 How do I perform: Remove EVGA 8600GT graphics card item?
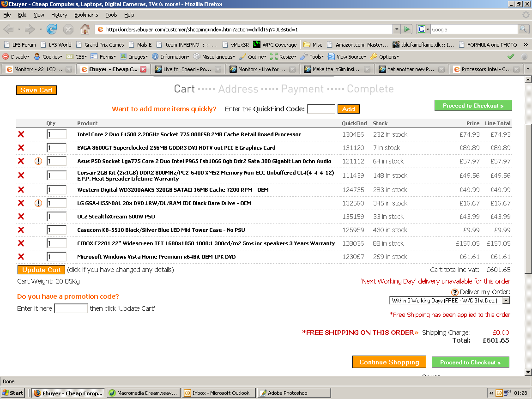click(21, 148)
